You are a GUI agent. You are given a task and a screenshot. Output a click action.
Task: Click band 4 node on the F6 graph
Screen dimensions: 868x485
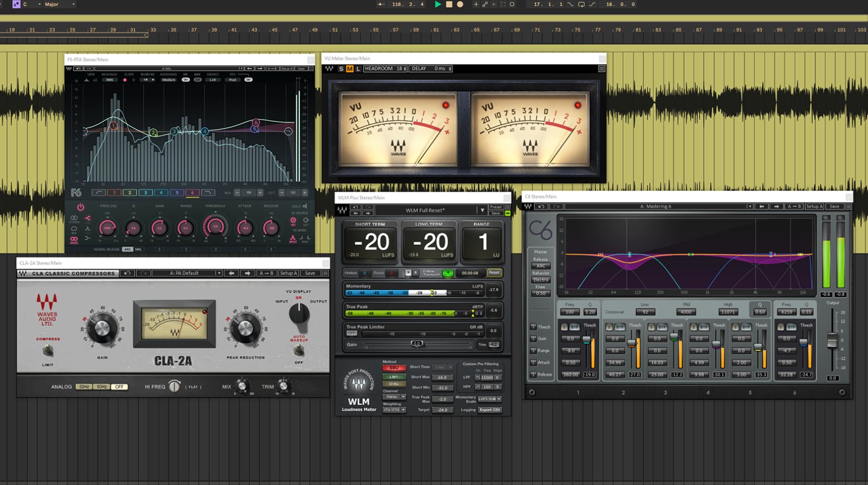[205, 131]
